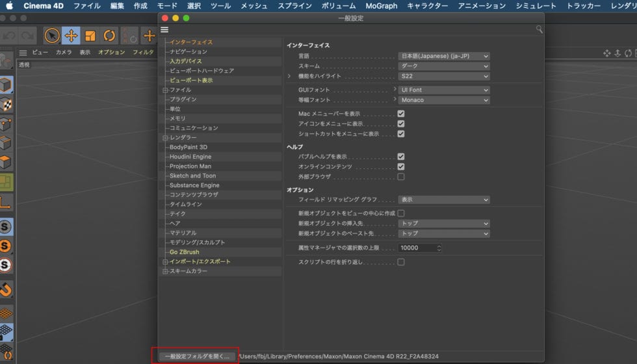The image size is (637, 364).
Task: Click the orange plus icon beside Rotate
Action: 149,36
